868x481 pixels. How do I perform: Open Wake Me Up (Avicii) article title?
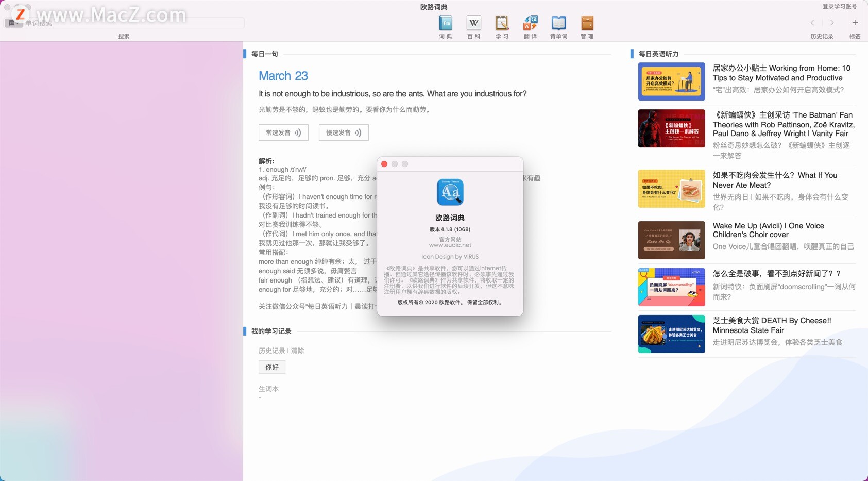768,230
